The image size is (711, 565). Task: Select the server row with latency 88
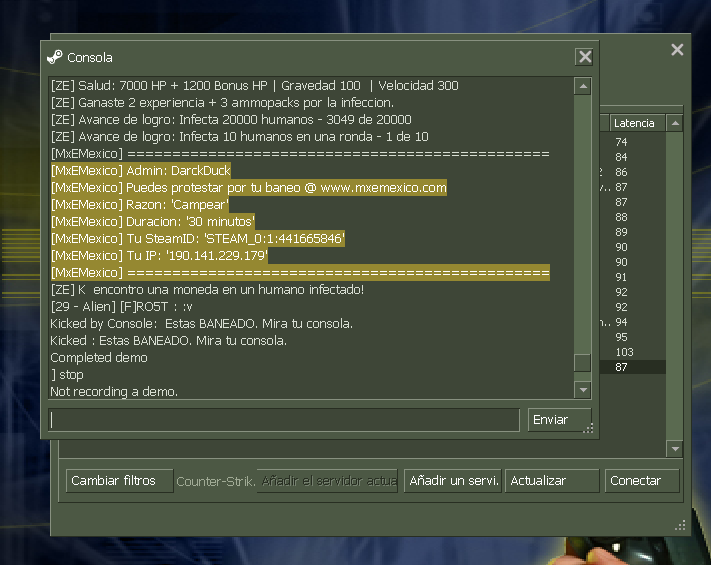point(633,217)
